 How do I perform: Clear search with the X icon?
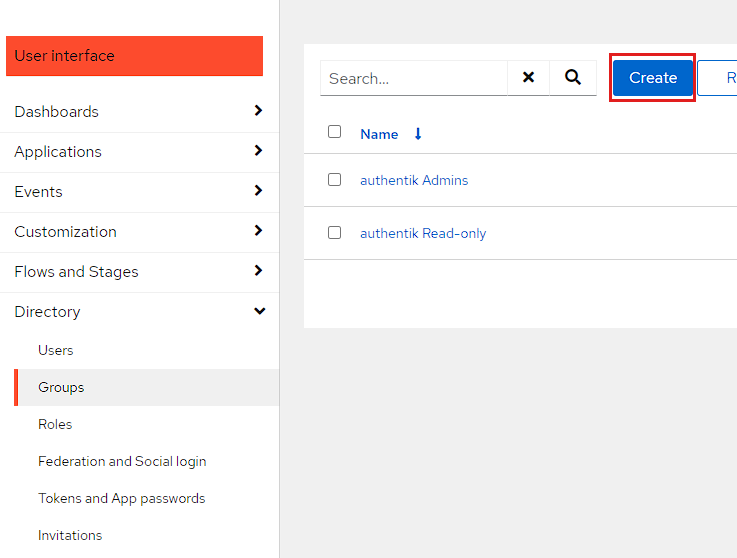528,78
